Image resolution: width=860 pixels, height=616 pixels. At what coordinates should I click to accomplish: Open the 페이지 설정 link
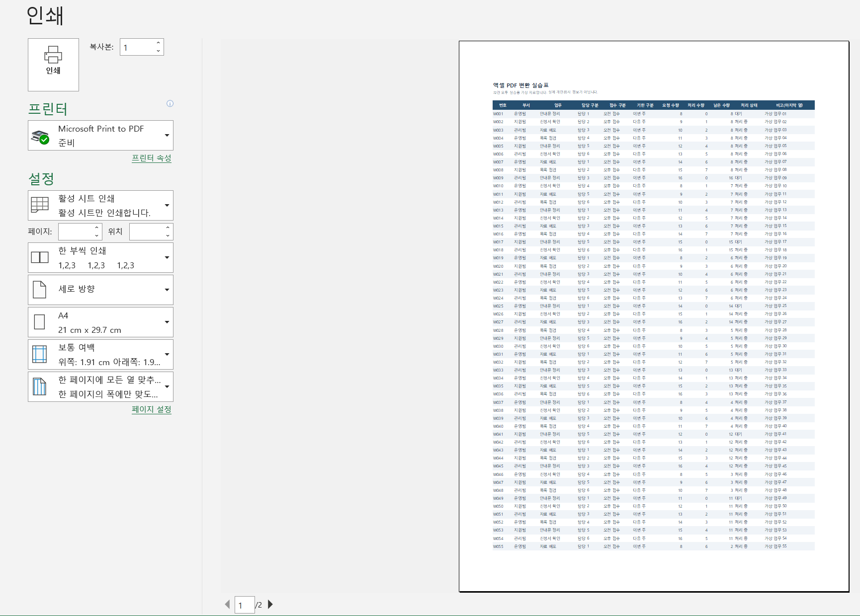coord(151,409)
